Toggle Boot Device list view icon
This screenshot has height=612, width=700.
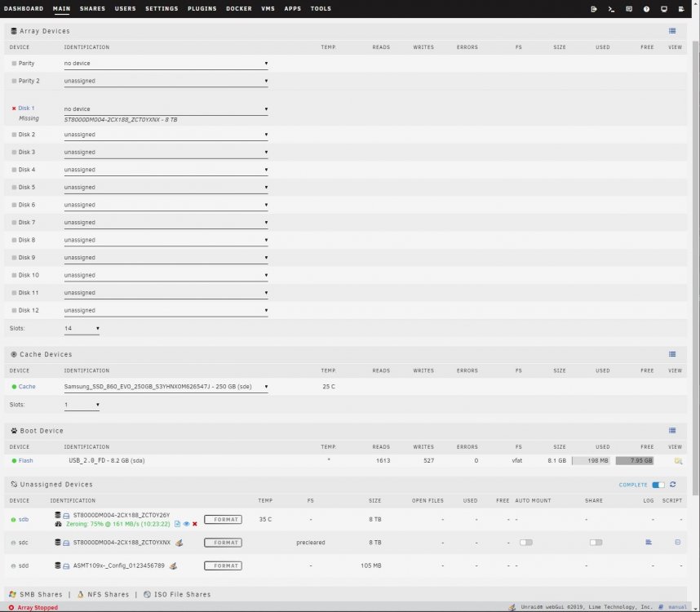(672, 430)
